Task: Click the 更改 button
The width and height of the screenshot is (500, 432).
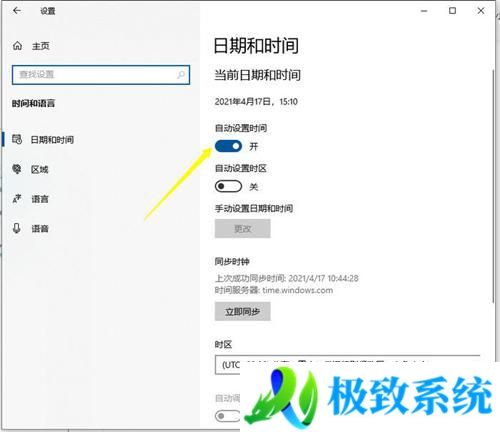Action: click(x=242, y=229)
